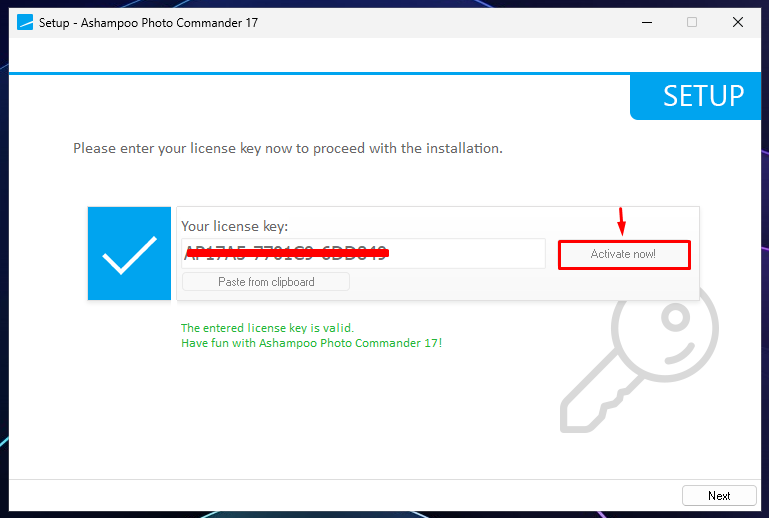Go to the Next setup step
Image resolution: width=769 pixels, height=518 pixels.
(x=719, y=495)
